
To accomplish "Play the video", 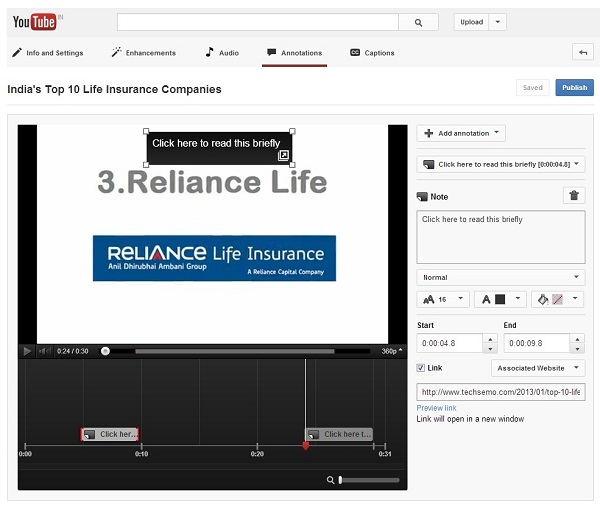I will click(x=27, y=351).
